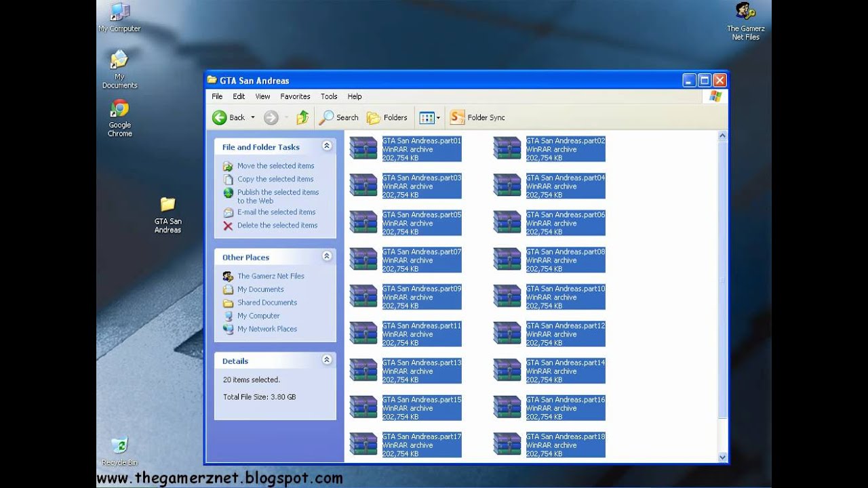
Task: Click the scrollbar down arrow
Action: coord(722,457)
